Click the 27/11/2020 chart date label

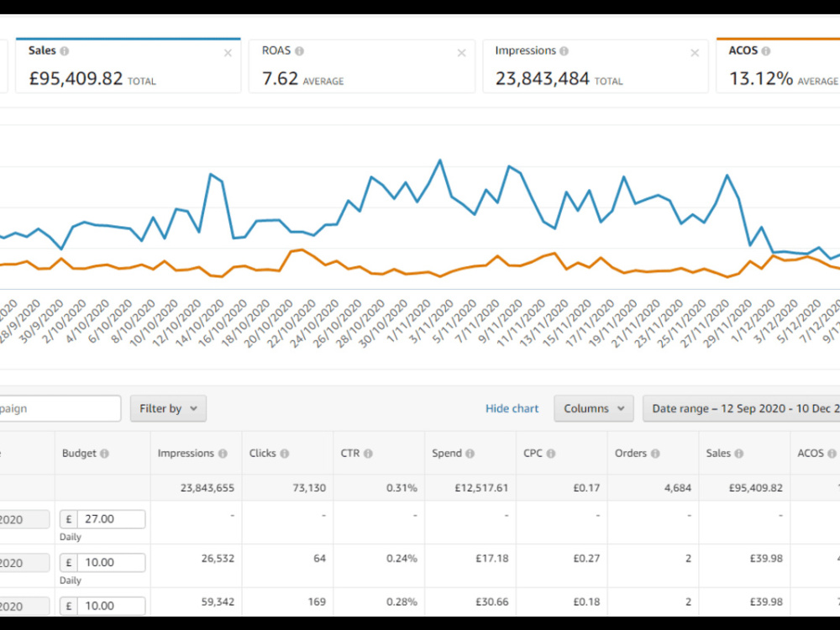pos(705,323)
